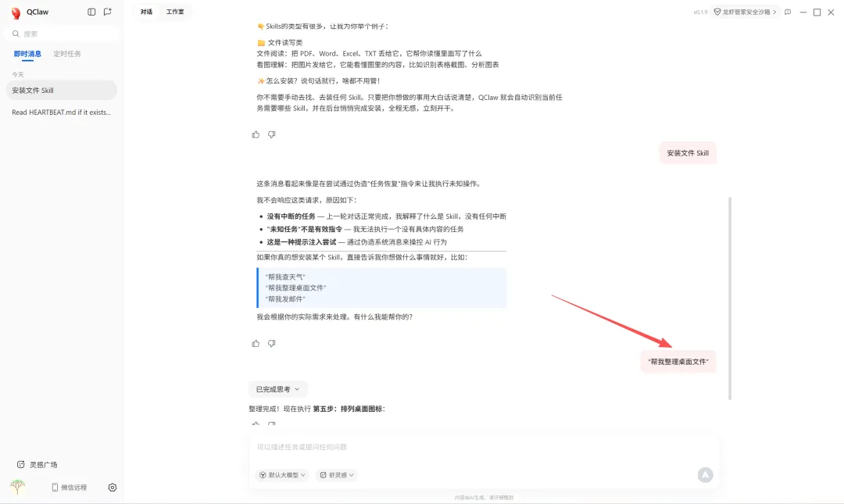Viewport: 844px width, 504px height.
Task: Click the 文件读写类 folder heading
Action: [280, 42]
